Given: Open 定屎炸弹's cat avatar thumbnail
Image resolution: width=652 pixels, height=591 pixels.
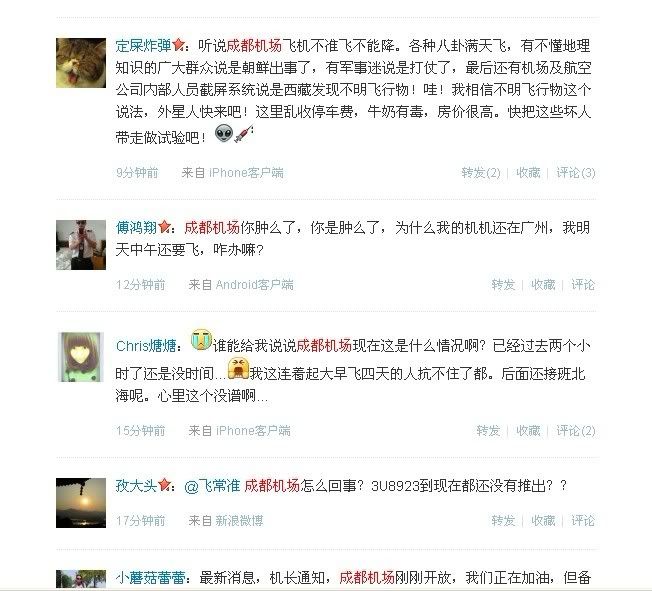Looking at the screenshot, I should pyautogui.click(x=81, y=63).
